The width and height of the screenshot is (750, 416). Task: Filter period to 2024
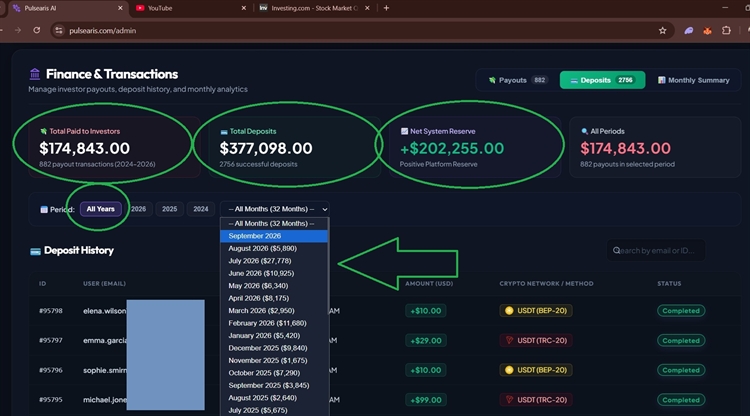pos(200,209)
